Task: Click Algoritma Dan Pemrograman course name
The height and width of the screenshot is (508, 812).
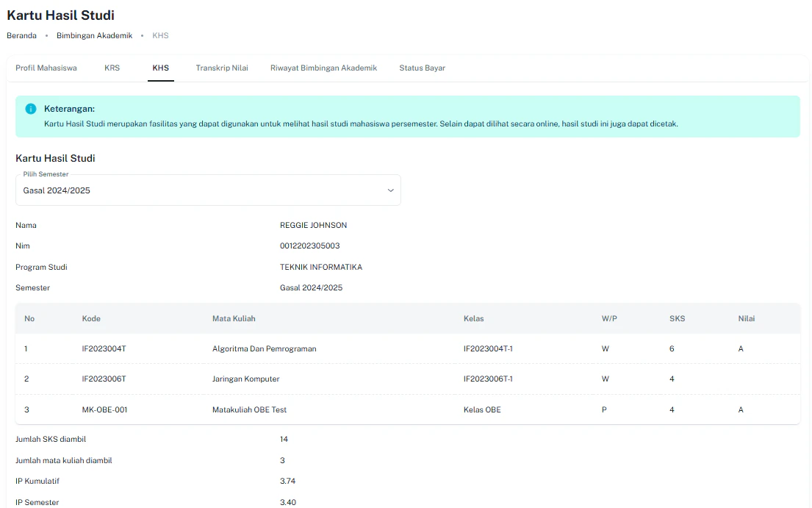Action: (x=264, y=348)
